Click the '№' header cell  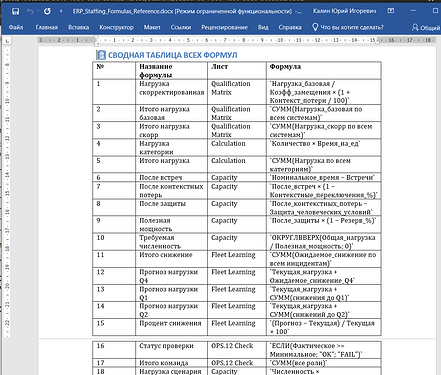[x=114, y=70]
